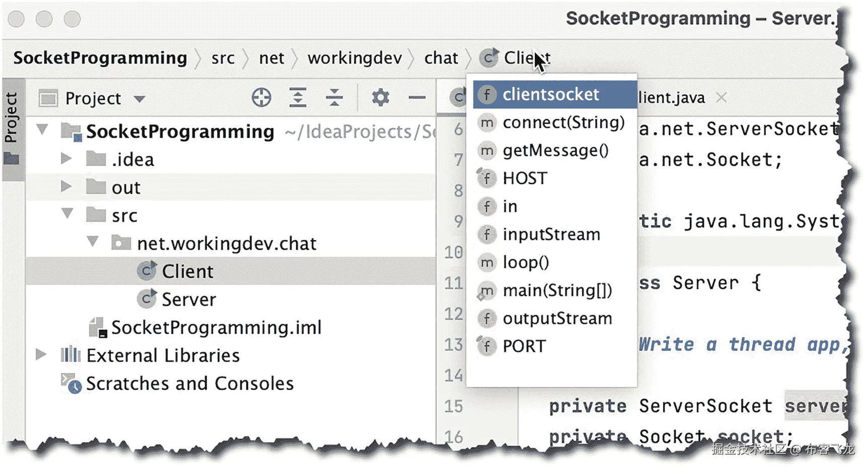This screenshot has width=868, height=469.
Task: Switch to the Client.java editor tab
Action: coord(672,98)
